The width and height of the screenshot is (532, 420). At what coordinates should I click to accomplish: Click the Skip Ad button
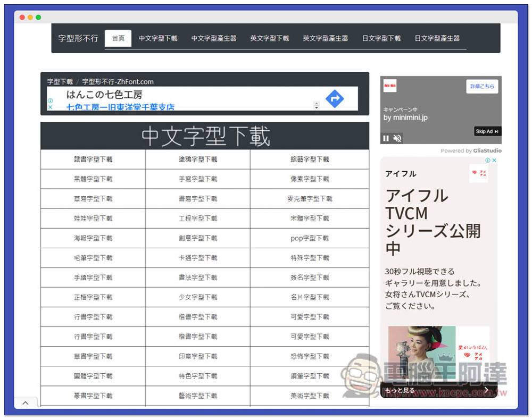487,131
